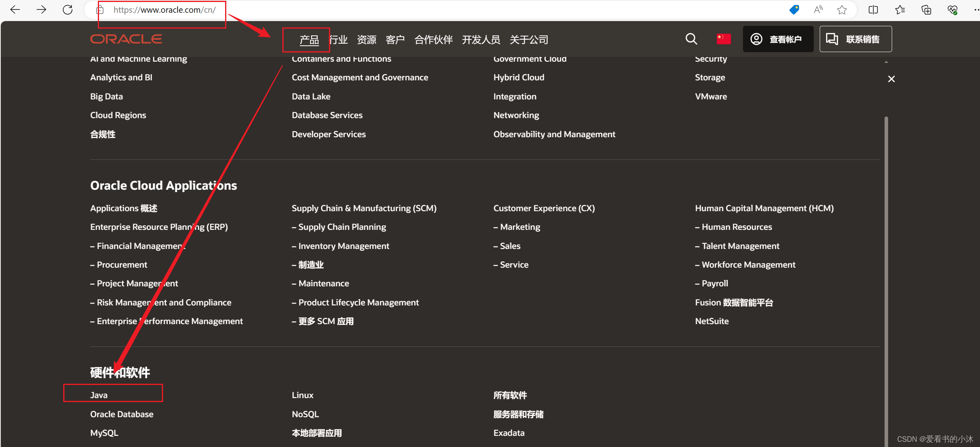Open the Networking link
980x447 pixels.
516,115
